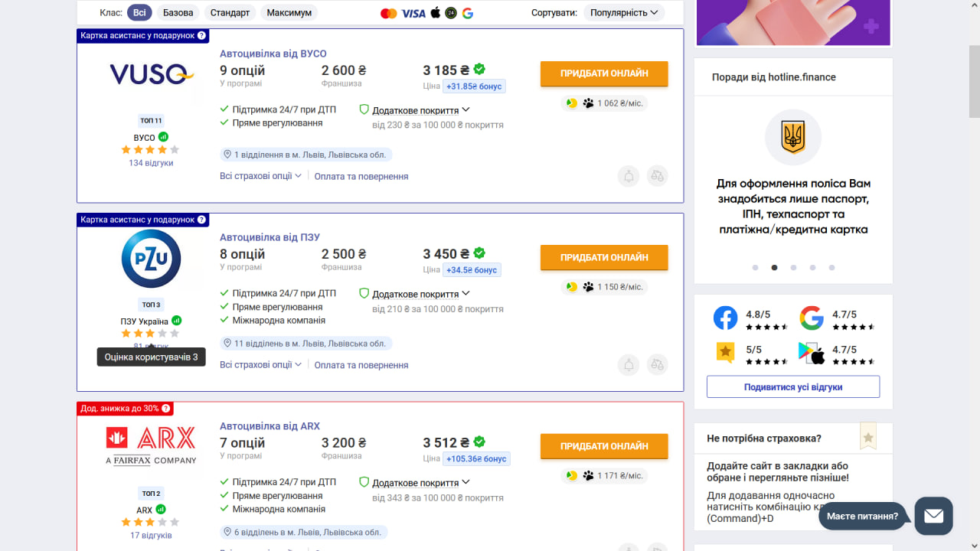Click the envelope chat icon

tap(933, 516)
